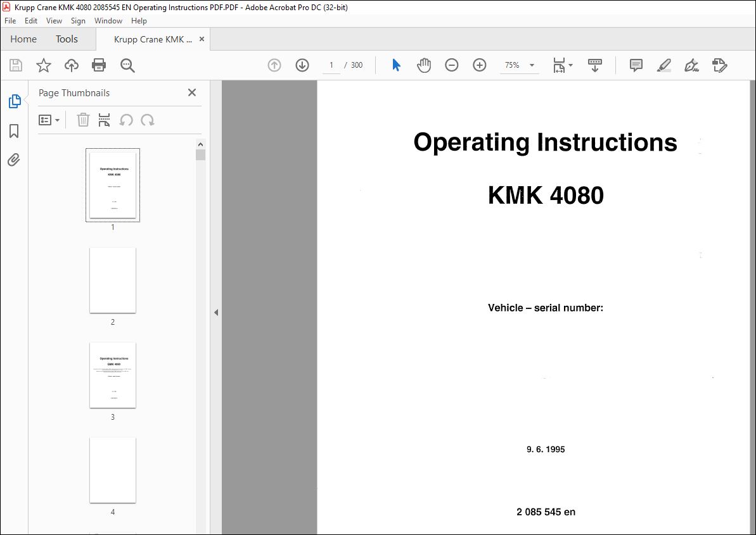
Task: Add the document to starred files
Action: click(44, 65)
